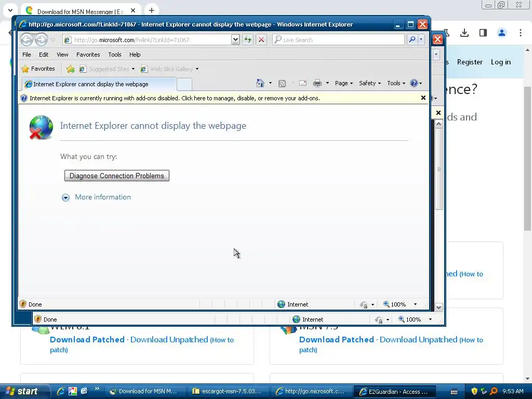Click the red Stop loading button
The height and width of the screenshot is (399, 532).
point(261,39)
